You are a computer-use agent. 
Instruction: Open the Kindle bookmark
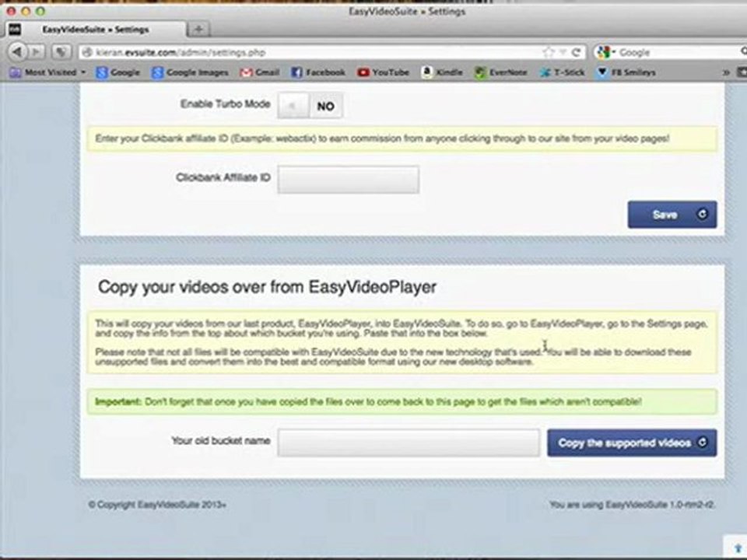pyautogui.click(x=442, y=72)
